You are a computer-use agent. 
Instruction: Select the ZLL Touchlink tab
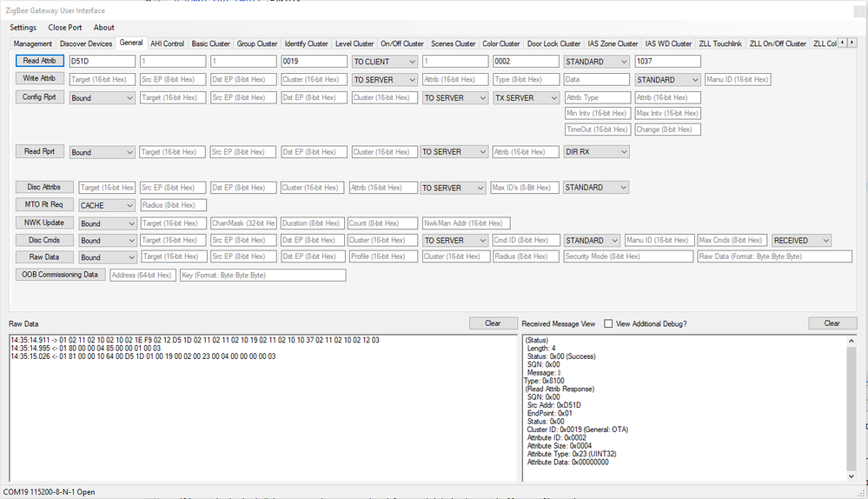(x=720, y=43)
